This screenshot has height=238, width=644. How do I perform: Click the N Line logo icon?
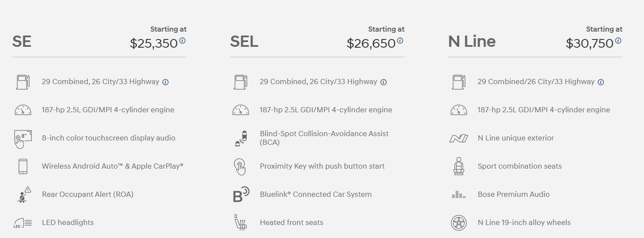point(458,138)
